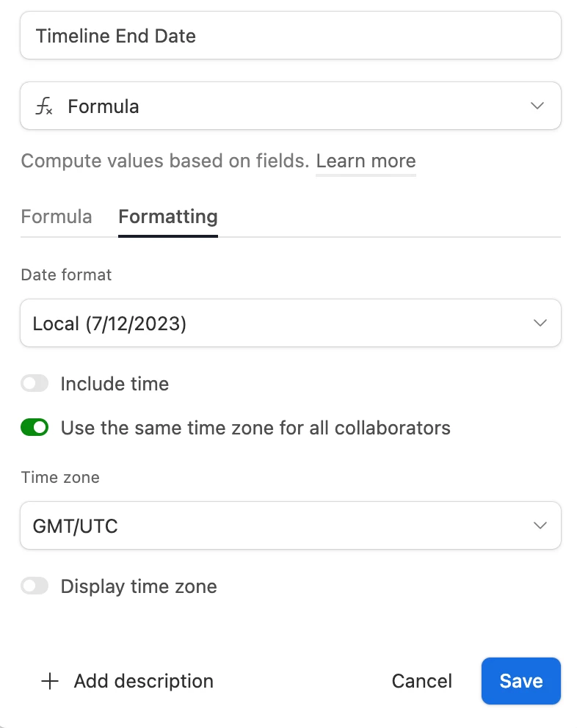This screenshot has height=728, width=577.
Task: Click the Display time zone label
Action: tap(139, 586)
